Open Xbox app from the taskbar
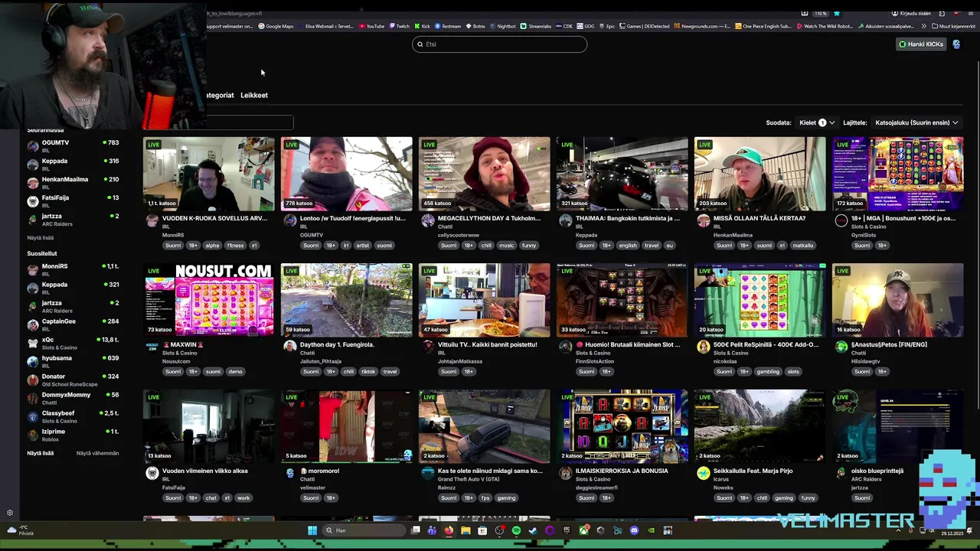This screenshot has height=551, width=980. click(583, 530)
